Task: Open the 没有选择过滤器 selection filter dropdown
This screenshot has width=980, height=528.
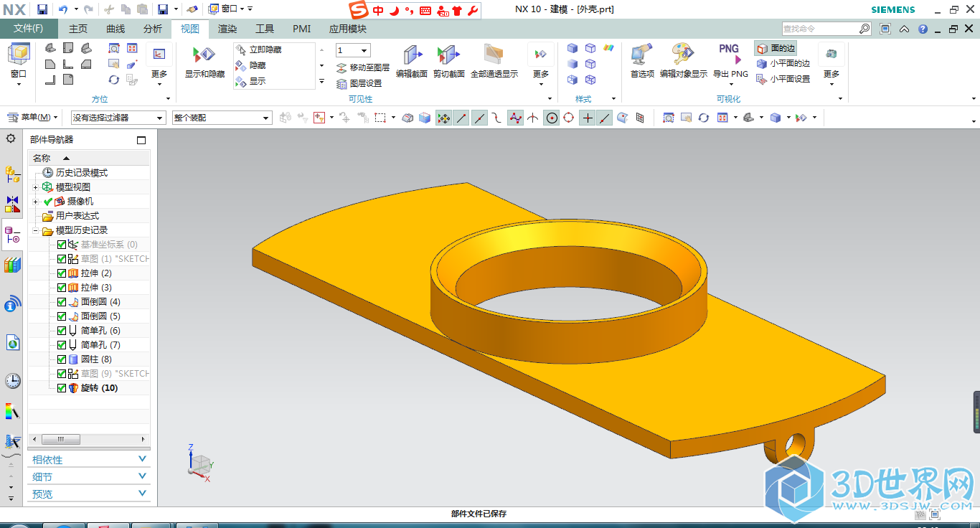Action: (x=118, y=118)
